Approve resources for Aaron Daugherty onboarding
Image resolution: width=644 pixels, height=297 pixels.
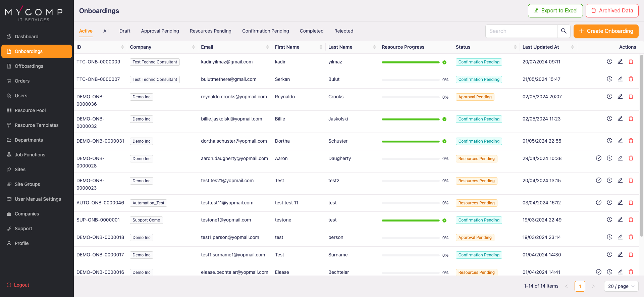point(598,158)
